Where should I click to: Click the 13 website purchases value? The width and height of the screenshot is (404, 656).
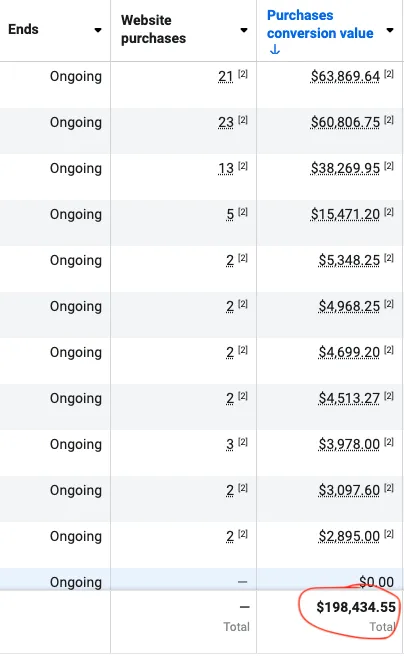tap(226, 169)
